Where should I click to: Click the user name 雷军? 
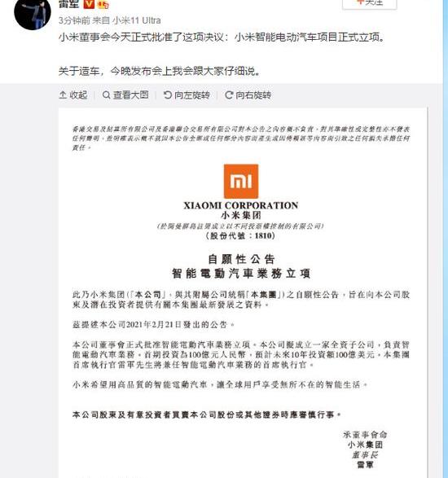tap(68, 3)
